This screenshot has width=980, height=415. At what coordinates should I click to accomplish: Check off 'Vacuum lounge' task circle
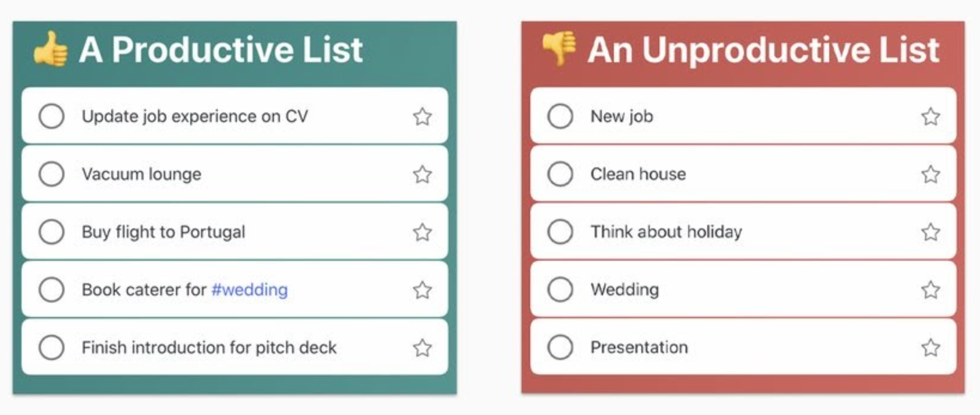[x=51, y=174]
